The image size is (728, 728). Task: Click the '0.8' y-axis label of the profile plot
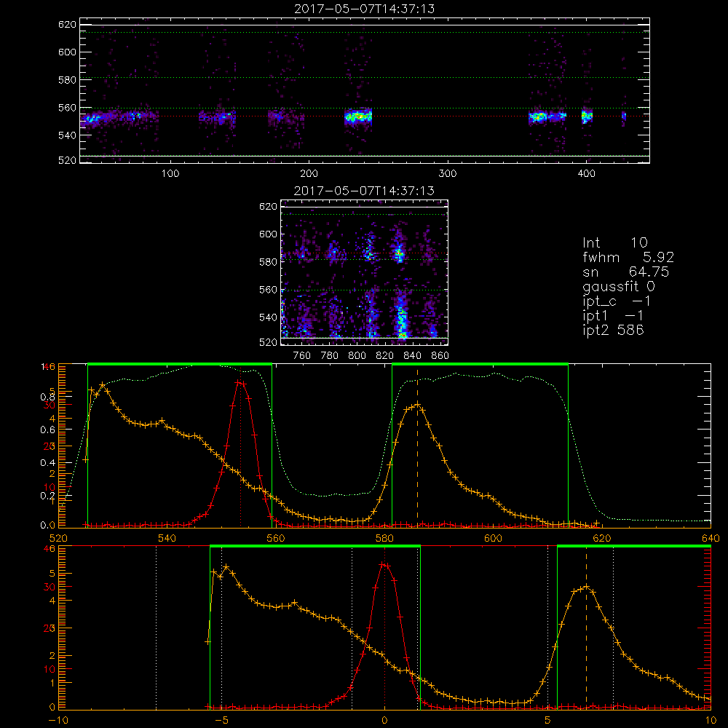(x=48, y=397)
